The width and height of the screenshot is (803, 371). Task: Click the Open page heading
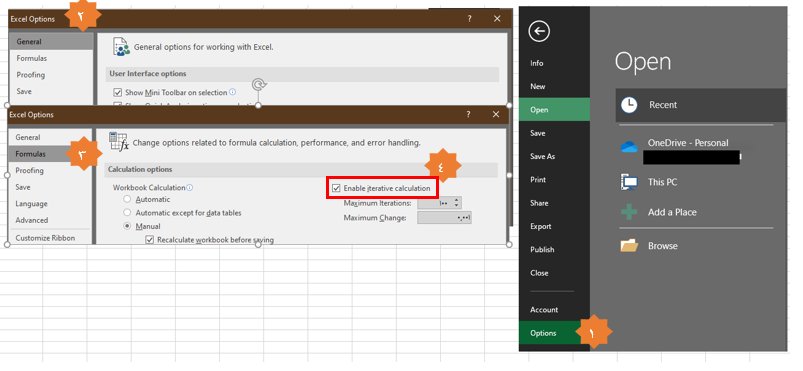(643, 62)
